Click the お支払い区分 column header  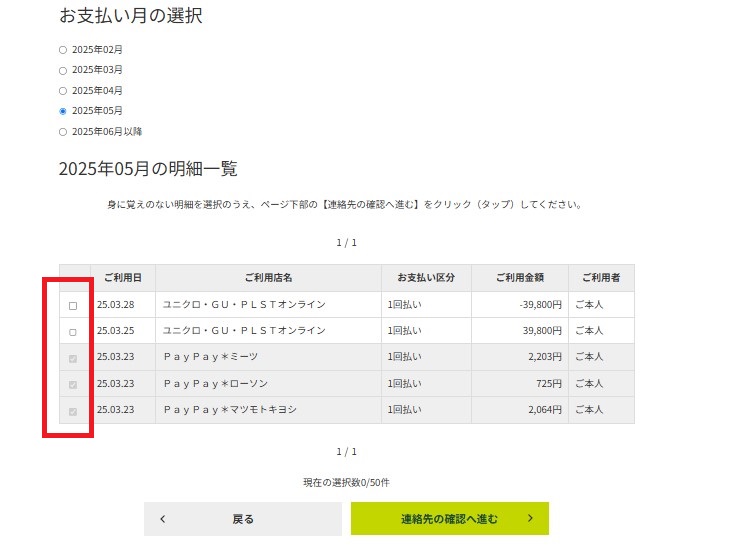click(x=426, y=278)
